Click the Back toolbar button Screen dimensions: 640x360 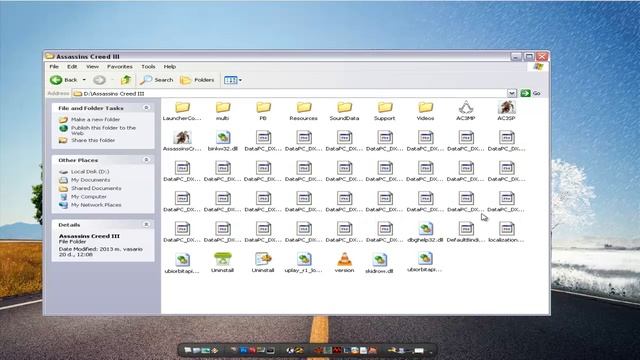[64, 80]
